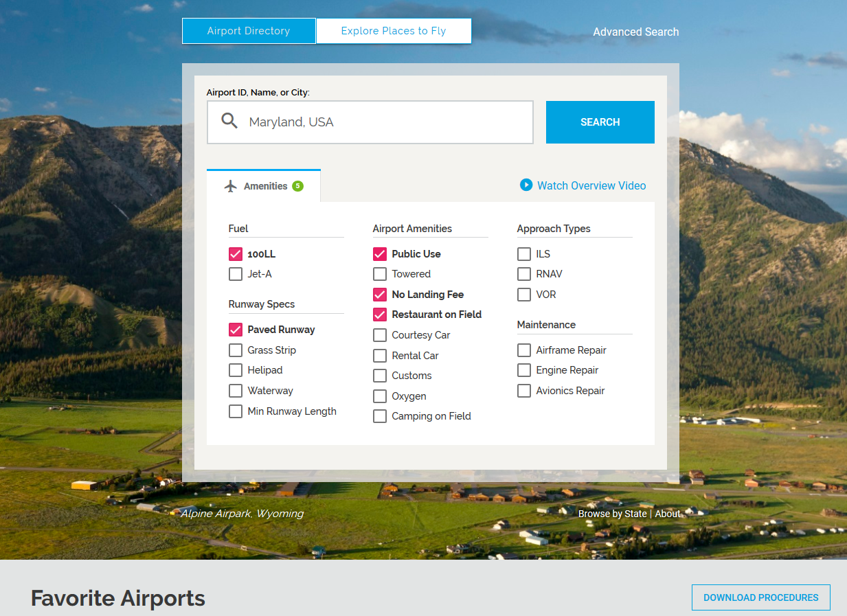This screenshot has height=616, width=847.
Task: Check the Customs checkbox
Action: 380,376
